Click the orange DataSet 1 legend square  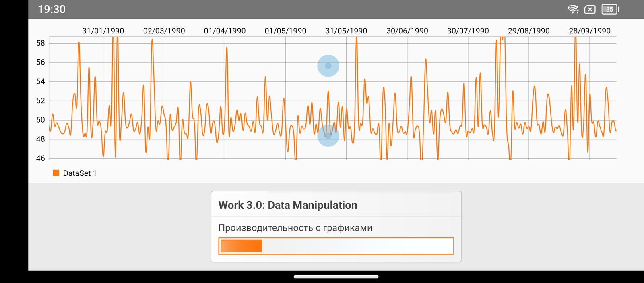point(56,173)
